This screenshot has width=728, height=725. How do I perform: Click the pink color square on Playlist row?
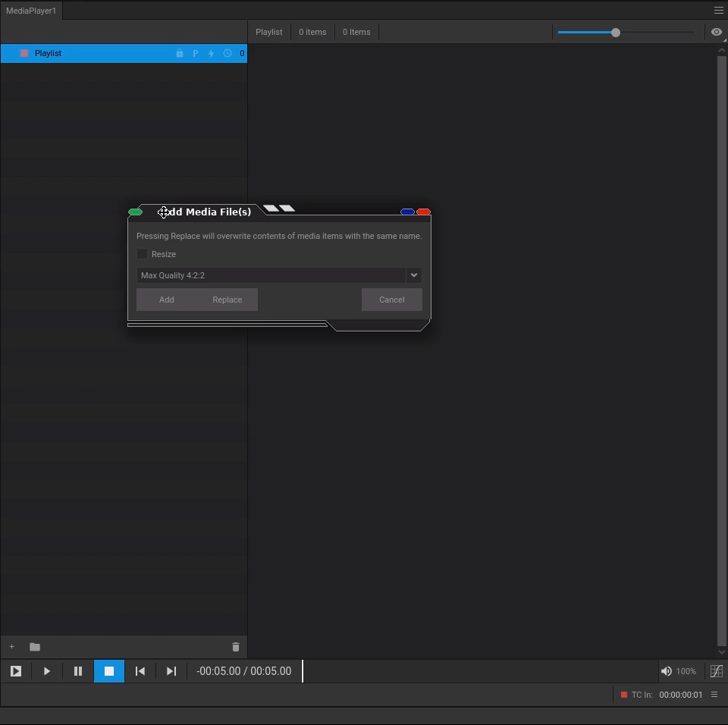[24, 53]
